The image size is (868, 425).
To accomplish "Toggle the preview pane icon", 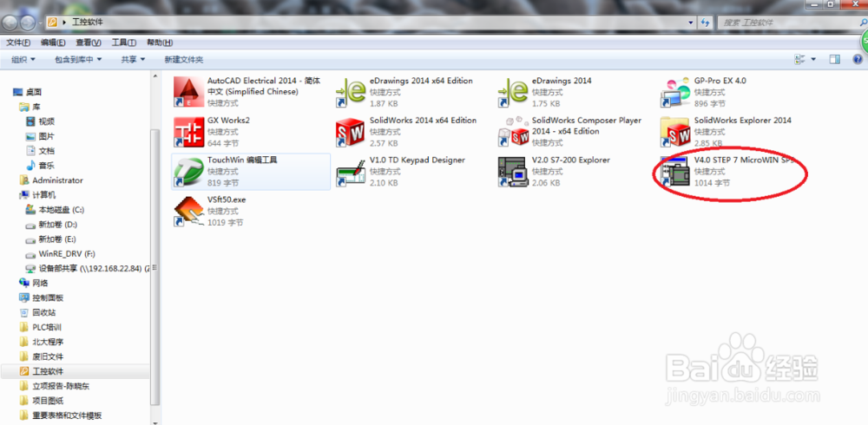I will pyautogui.click(x=834, y=59).
